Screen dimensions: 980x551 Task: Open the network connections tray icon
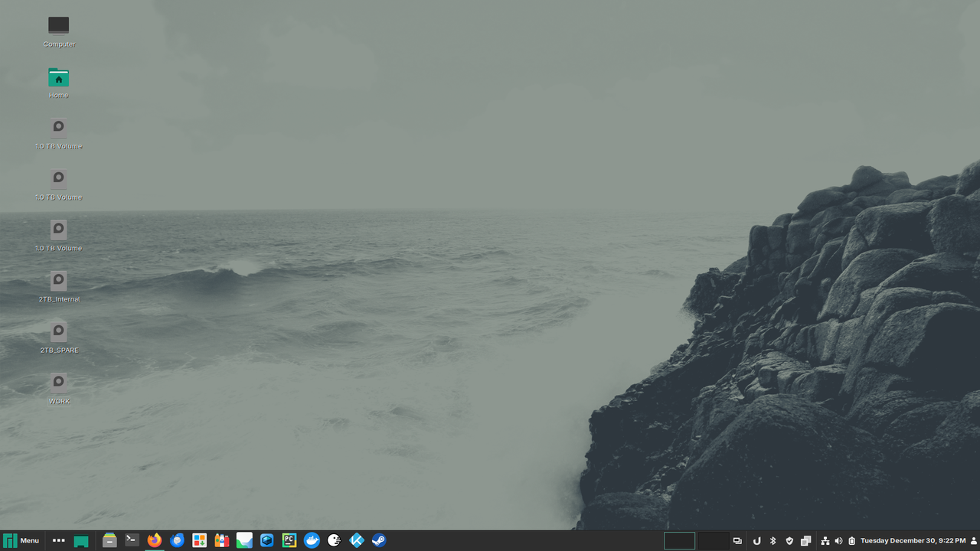pyautogui.click(x=825, y=540)
